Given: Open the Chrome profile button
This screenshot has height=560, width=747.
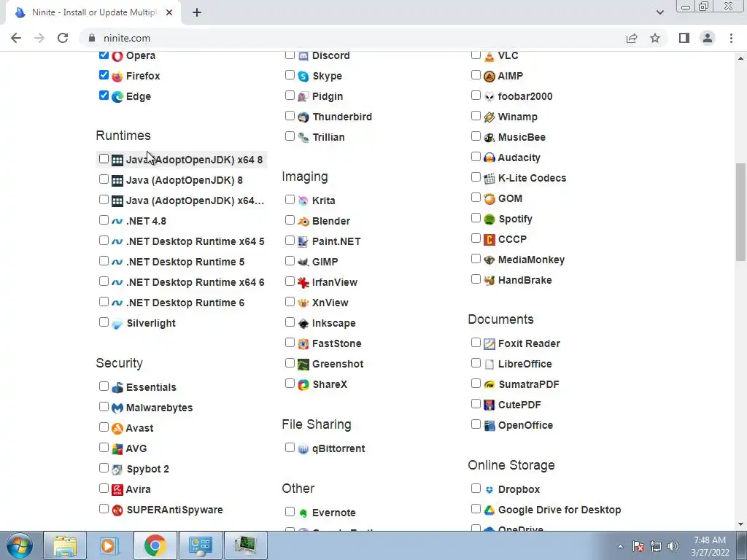Looking at the screenshot, I should 708,38.
